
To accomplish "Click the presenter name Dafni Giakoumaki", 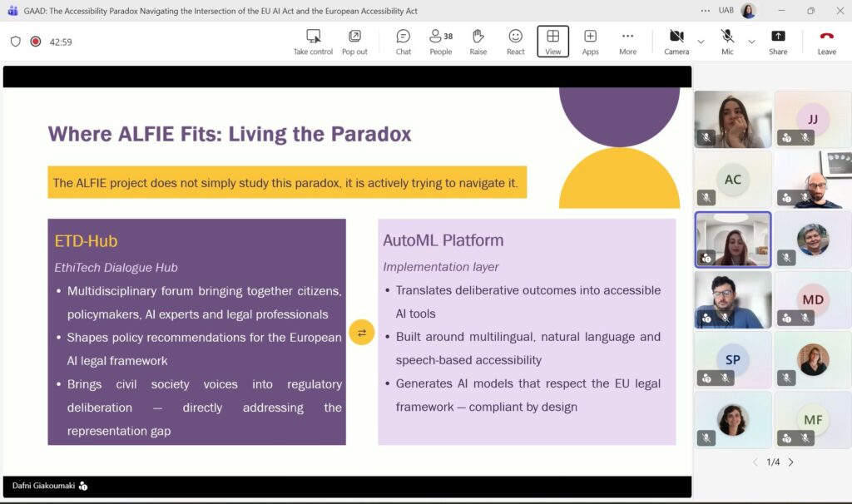I will coord(43,486).
